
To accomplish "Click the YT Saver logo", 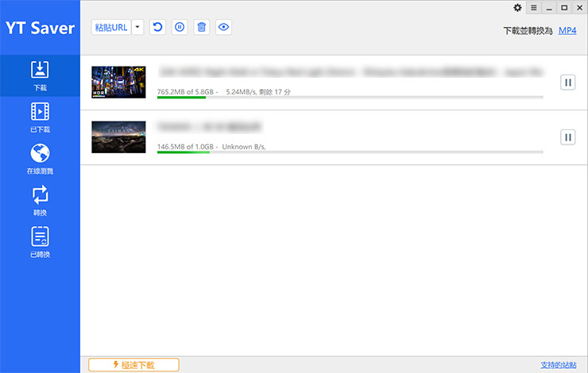I will click(40, 28).
